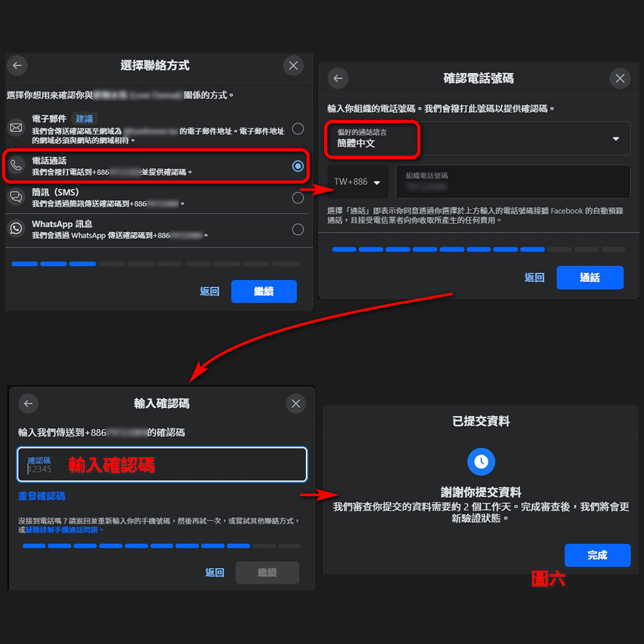Close the 輸入確認碼 dialog
Viewport: 644px width, 644px height.
pos(296,403)
